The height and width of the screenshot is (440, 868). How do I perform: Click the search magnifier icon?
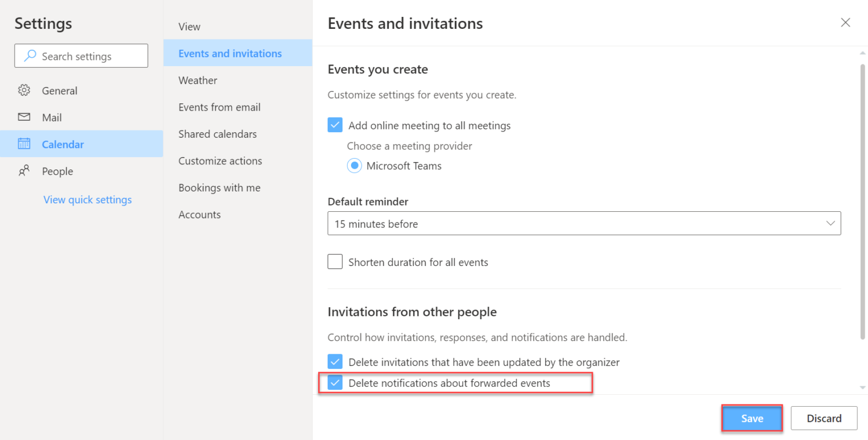pyautogui.click(x=31, y=56)
